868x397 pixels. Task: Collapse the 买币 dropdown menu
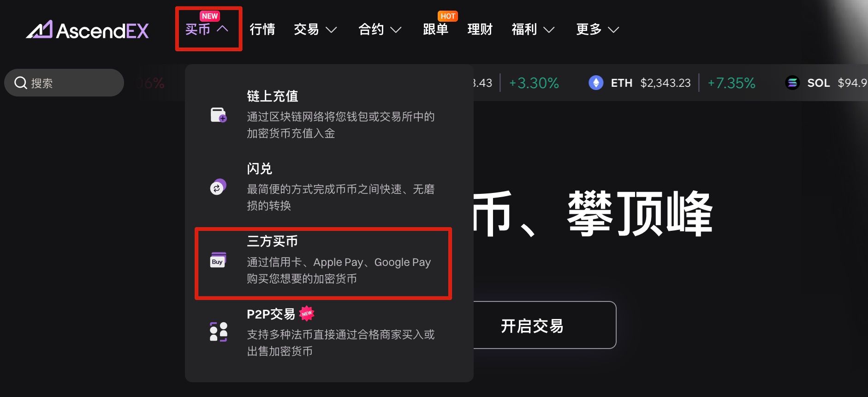pos(207,30)
